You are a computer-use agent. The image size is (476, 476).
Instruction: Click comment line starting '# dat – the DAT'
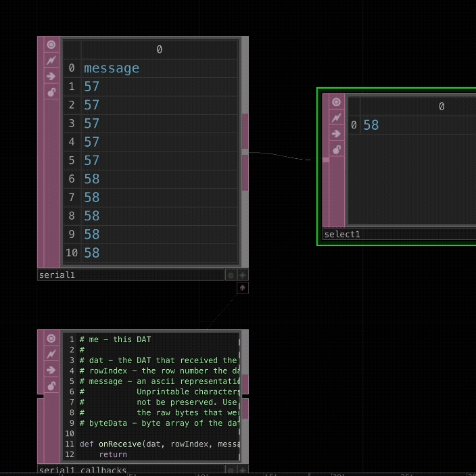click(158, 360)
